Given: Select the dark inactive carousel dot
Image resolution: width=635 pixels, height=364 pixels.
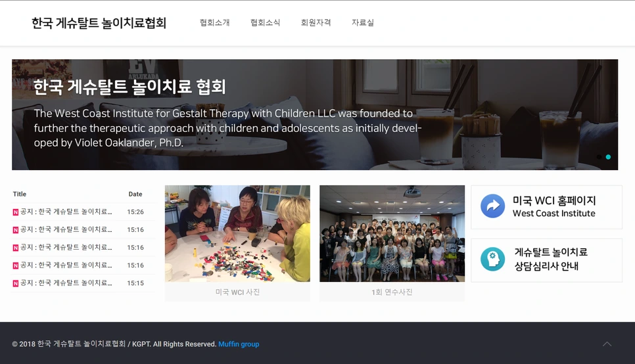Looking at the screenshot, I should 599,156.
